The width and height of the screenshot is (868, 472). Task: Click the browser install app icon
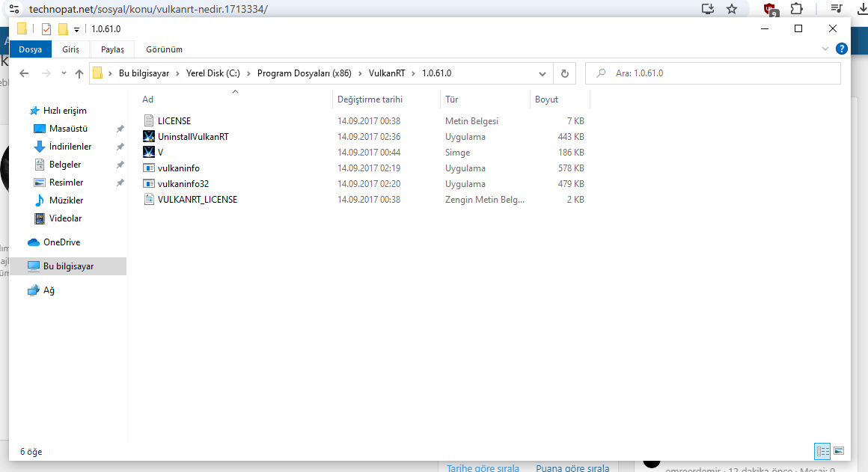pos(707,9)
